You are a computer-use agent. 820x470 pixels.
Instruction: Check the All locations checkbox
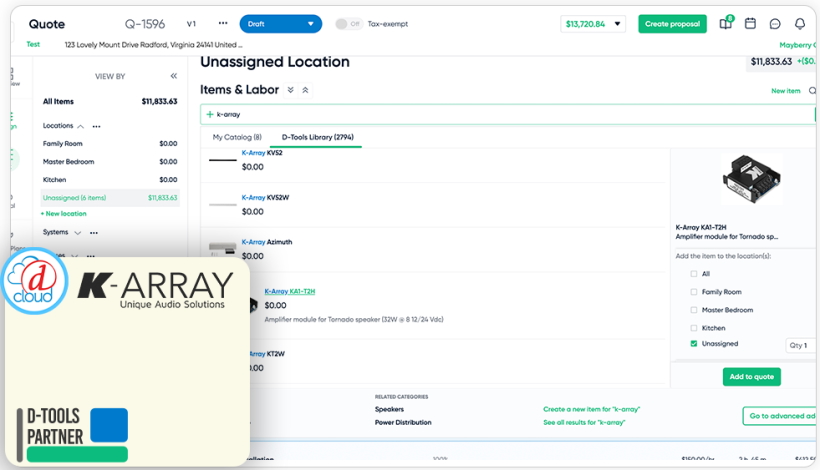pos(693,273)
